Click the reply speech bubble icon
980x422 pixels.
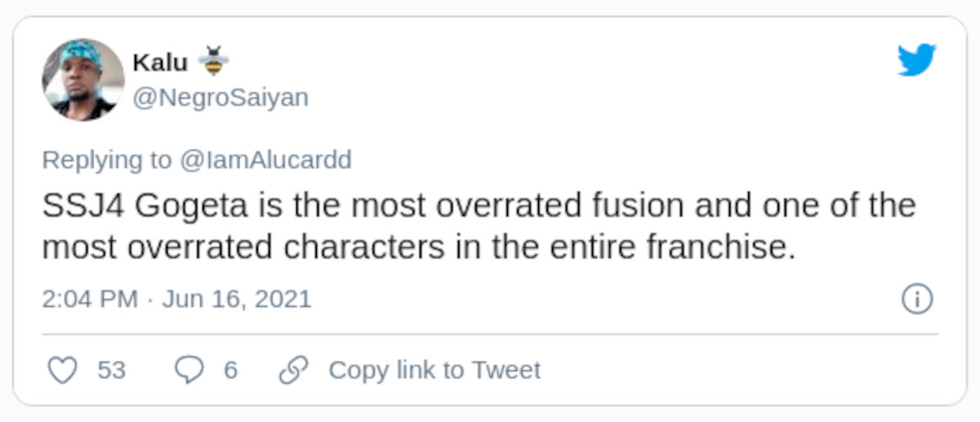(189, 371)
